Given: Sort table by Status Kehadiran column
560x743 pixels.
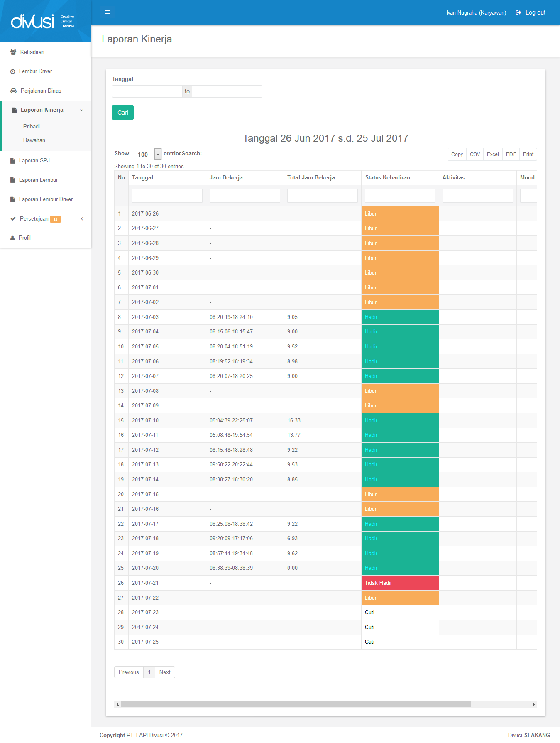Looking at the screenshot, I should (x=388, y=178).
